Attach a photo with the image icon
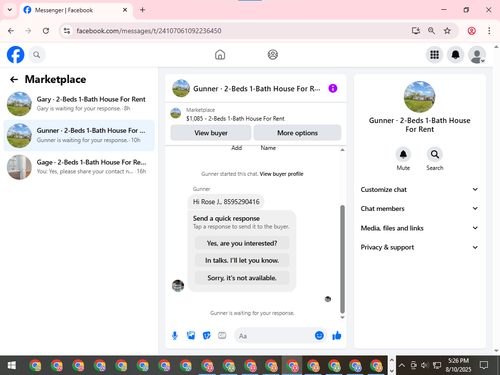Viewport: 500px width, 375px height. (191, 336)
